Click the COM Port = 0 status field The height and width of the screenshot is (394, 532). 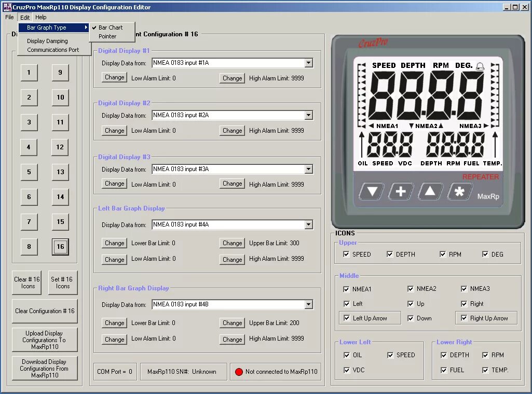point(115,372)
